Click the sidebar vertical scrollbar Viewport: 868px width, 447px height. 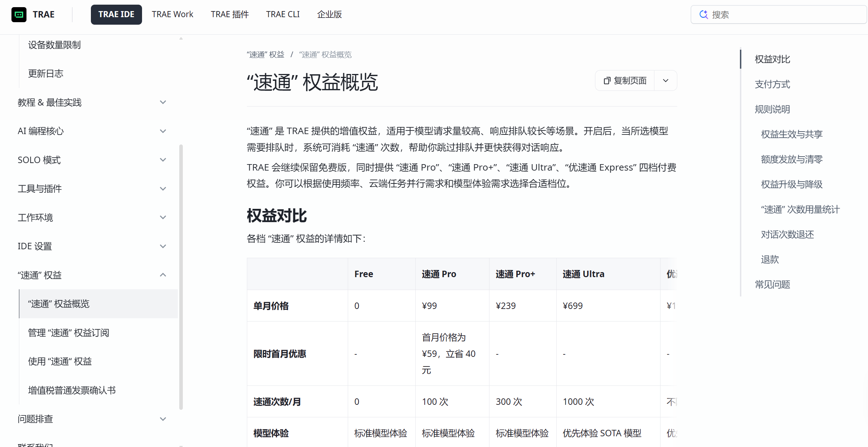coord(181,277)
